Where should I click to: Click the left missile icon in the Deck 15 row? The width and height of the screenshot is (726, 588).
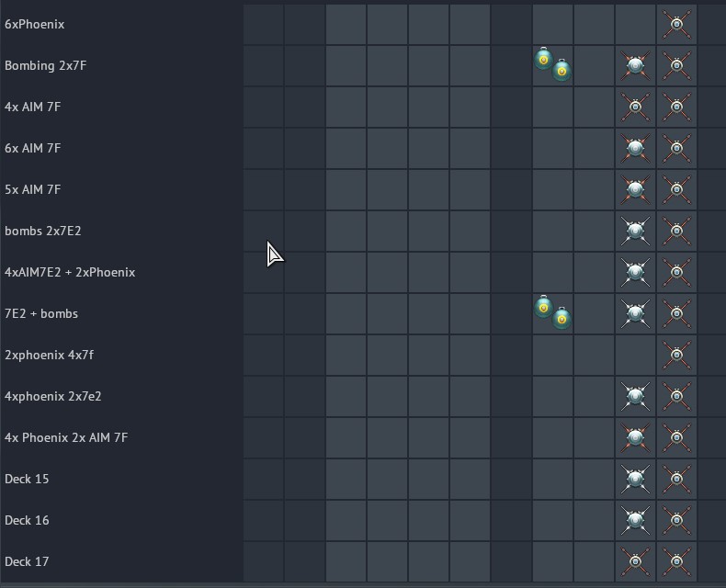pyautogui.click(x=635, y=479)
